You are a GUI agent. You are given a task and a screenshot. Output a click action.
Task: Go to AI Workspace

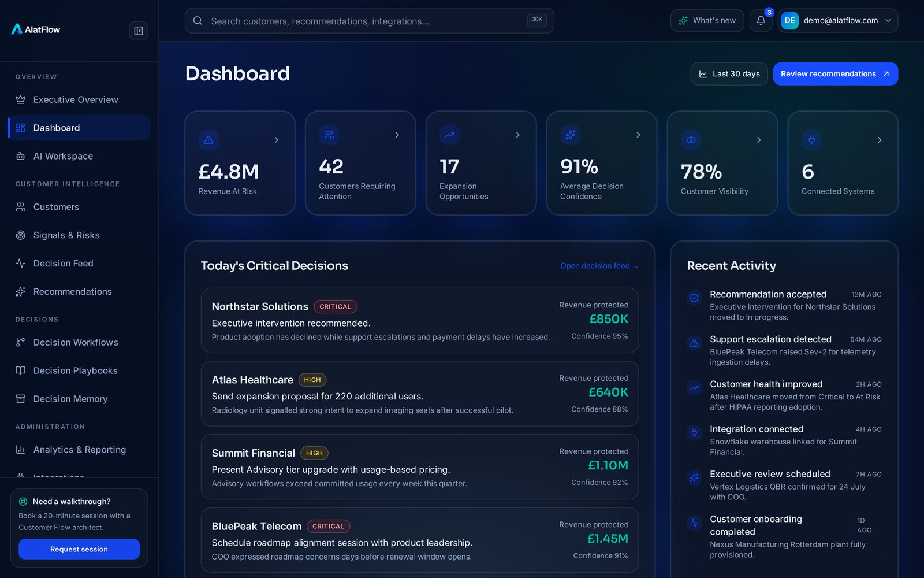click(79, 156)
